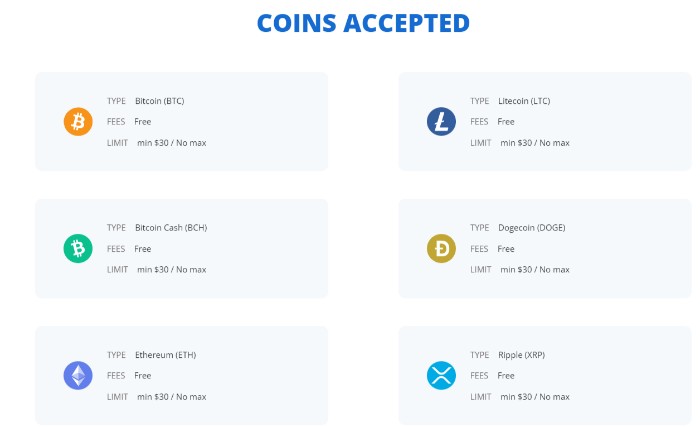Screen dimensions: 700x427
Task: Select the Ethereum (ETH) label
Action: tap(165, 355)
